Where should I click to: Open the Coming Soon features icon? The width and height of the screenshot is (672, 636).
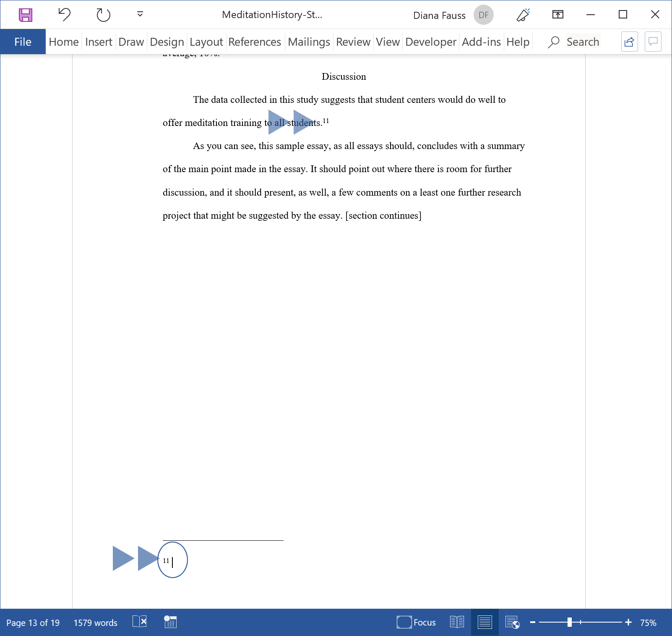523,15
